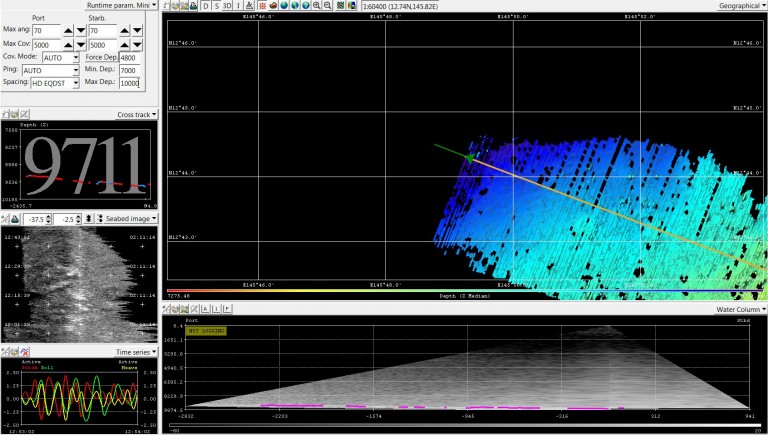Image resolution: width=768 pixels, height=435 pixels.
Task: Click the green grid toolbar icon
Action: [340, 6]
